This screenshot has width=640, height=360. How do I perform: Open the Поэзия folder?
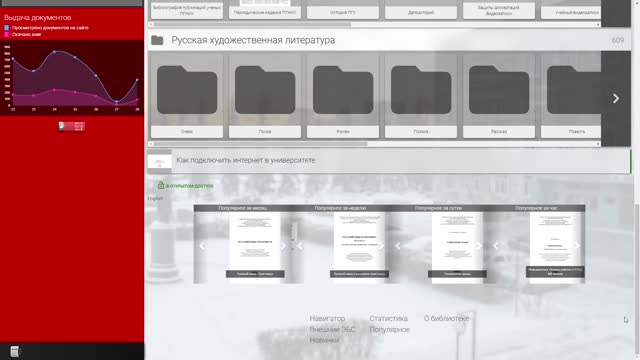[x=421, y=96]
